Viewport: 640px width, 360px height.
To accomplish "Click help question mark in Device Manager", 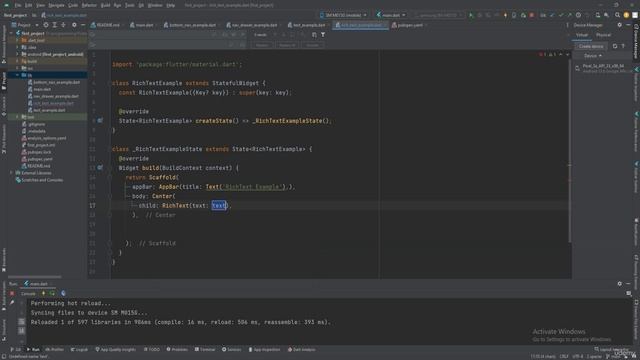I will click(623, 46).
